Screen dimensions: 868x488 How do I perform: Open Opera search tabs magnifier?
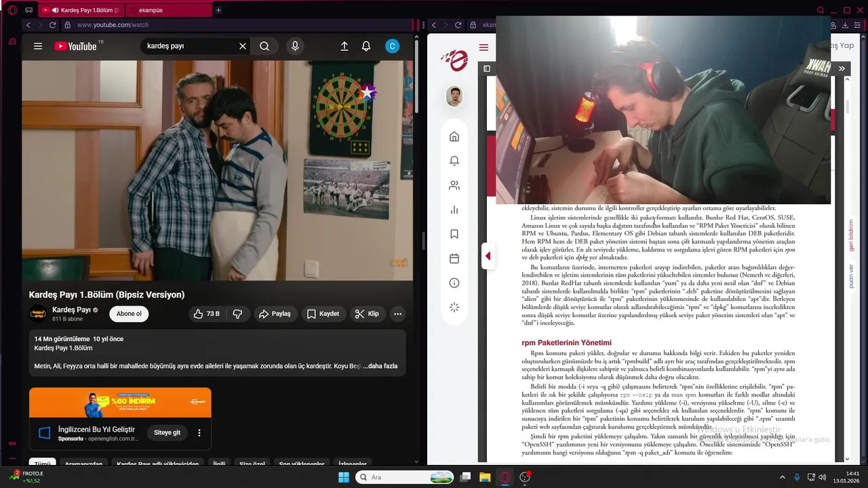pos(821,10)
